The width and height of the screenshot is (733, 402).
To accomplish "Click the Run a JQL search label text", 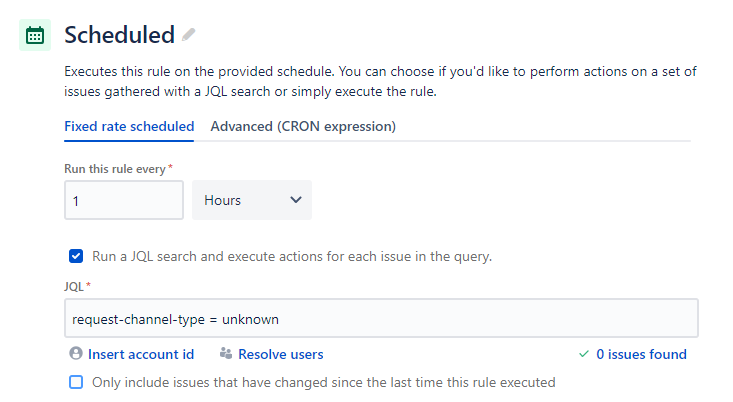I will coord(292,256).
